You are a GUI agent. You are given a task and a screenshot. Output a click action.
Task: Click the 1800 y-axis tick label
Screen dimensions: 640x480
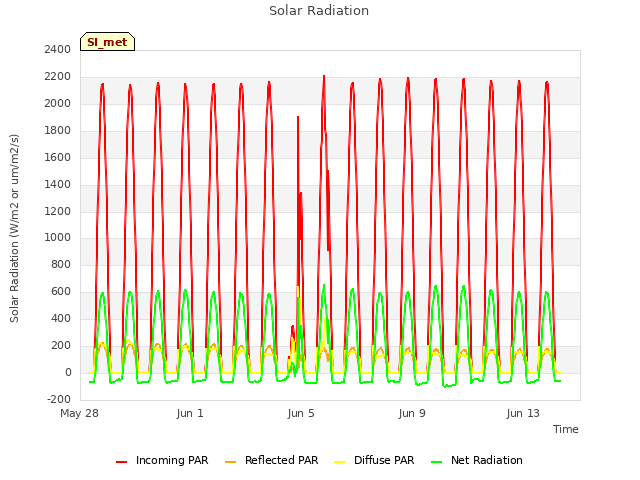(x=58, y=130)
